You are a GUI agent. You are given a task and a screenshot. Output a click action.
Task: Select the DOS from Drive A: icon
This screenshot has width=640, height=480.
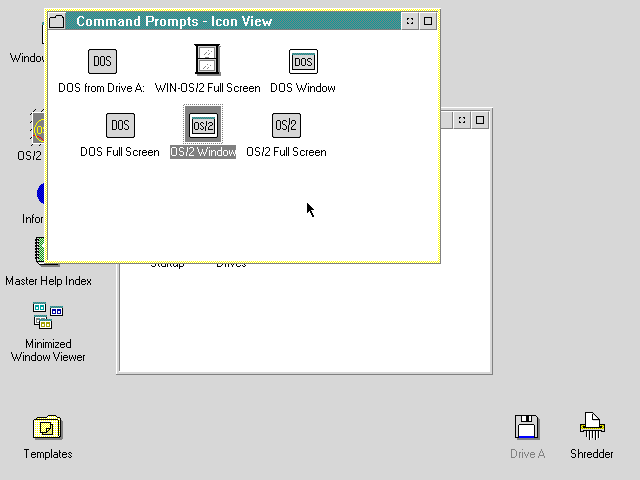click(x=102, y=62)
